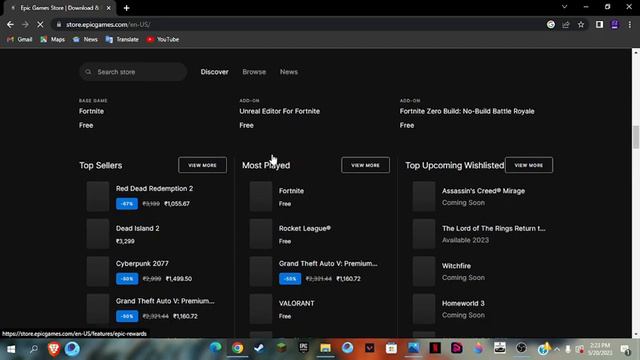Click the -67% discount badge
This screenshot has height=360, width=640.
pos(127,204)
